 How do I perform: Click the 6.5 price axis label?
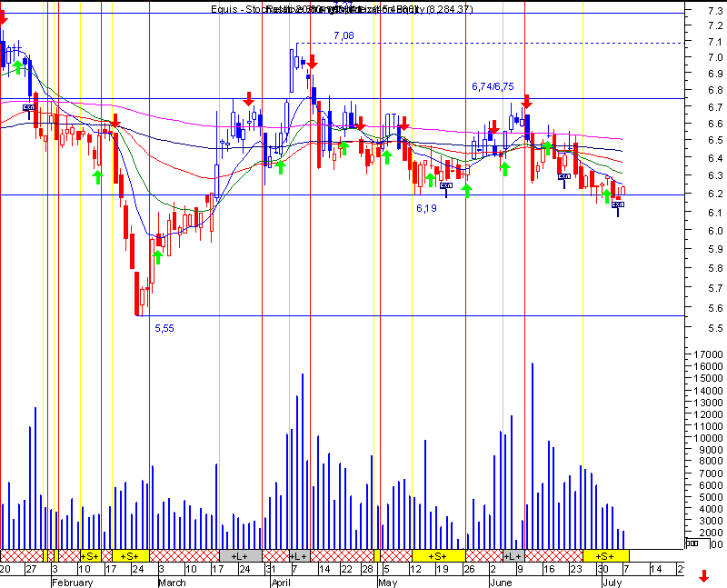click(715, 140)
